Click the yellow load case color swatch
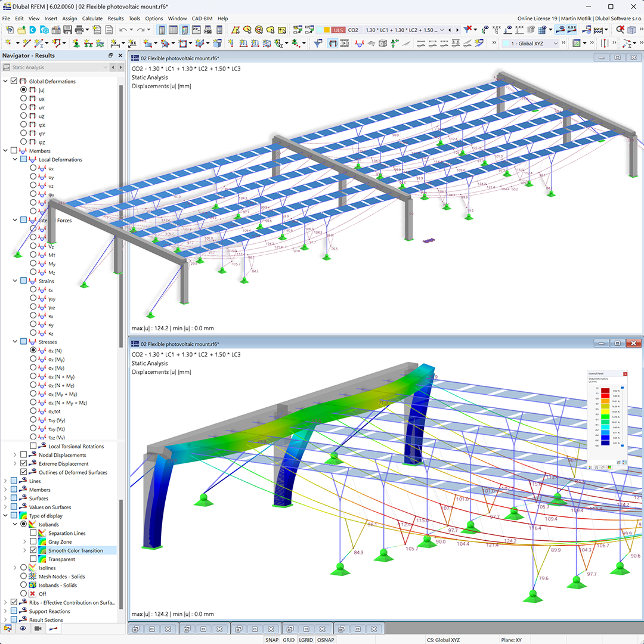Screen dimensions: 644x644 327,30
